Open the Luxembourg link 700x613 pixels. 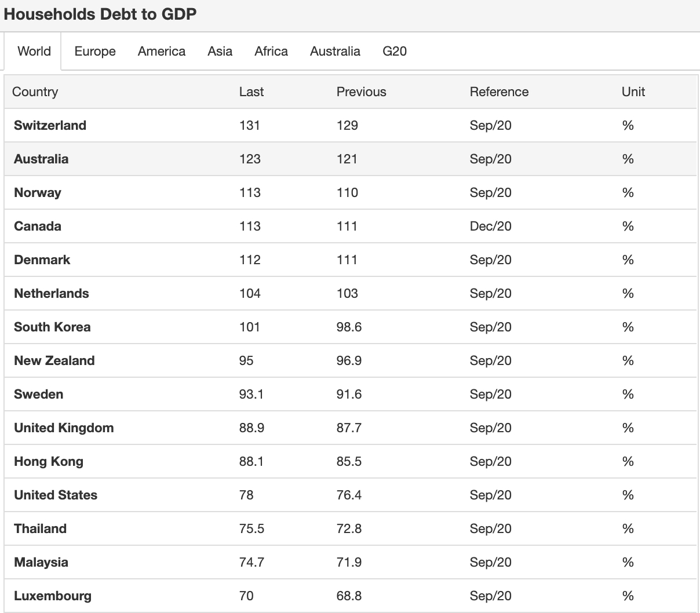tap(53, 596)
